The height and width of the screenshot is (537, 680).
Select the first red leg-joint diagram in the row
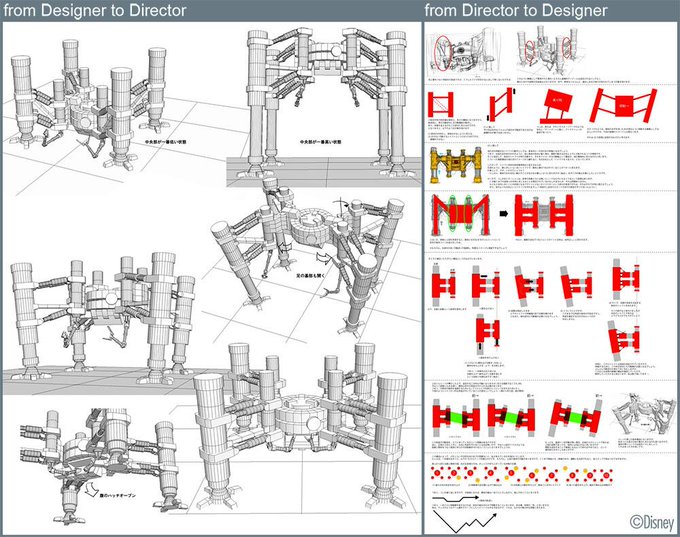pos(443,285)
